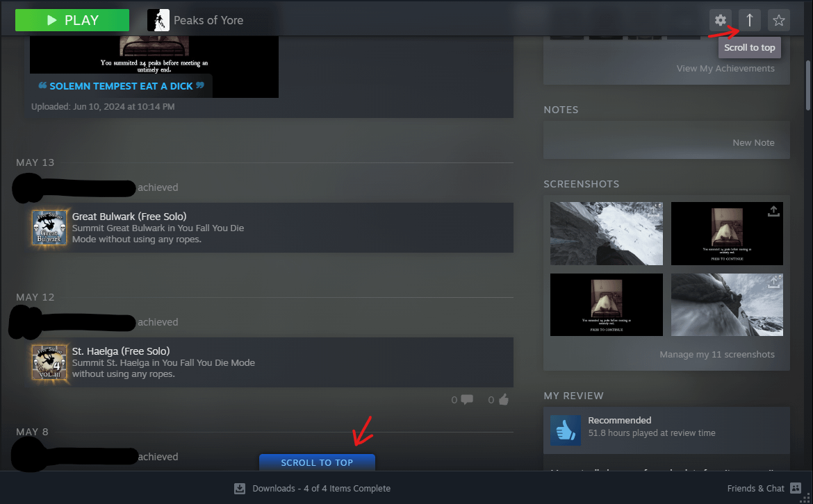The height and width of the screenshot is (504, 813).
Task: Click Manage my 11 screenshots link
Action: click(716, 354)
